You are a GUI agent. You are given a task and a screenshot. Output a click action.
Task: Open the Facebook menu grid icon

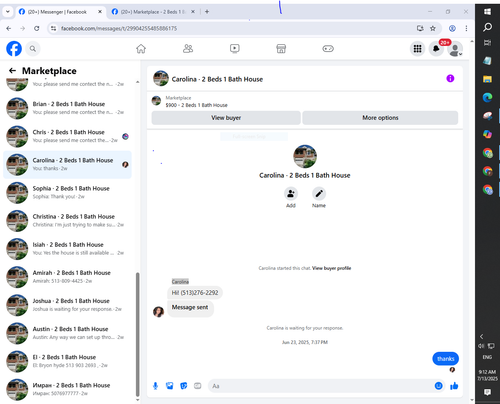click(x=417, y=49)
